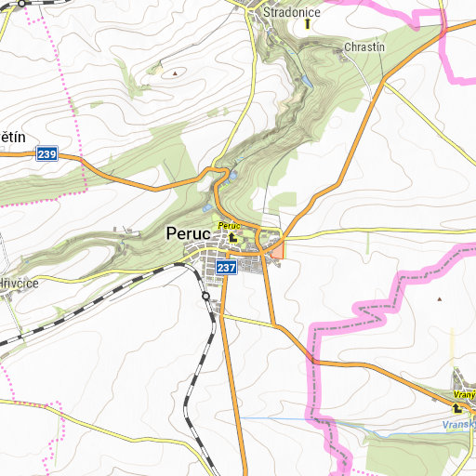Click the 239 road number shield

coord(46,153)
